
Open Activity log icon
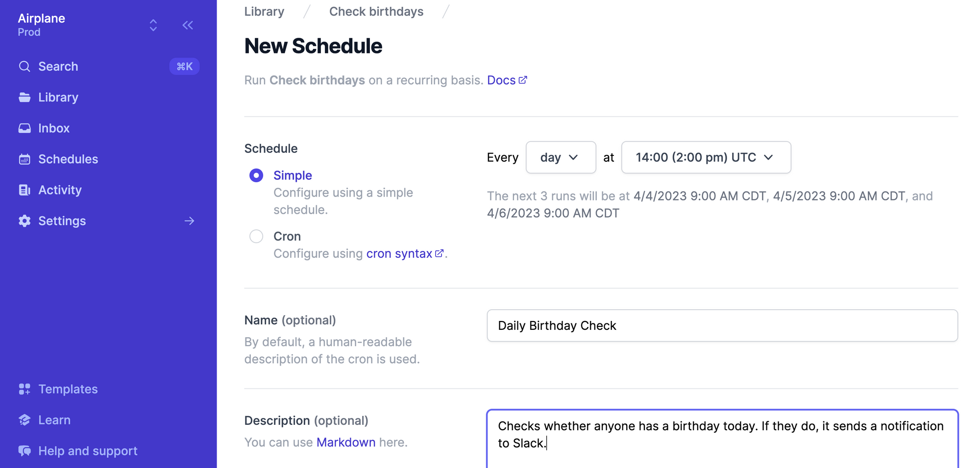[x=24, y=190]
